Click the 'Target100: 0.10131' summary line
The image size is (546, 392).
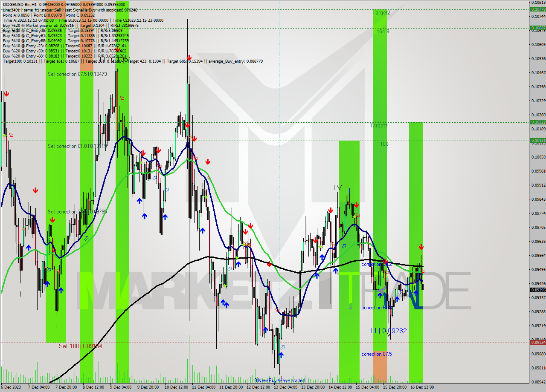click(133, 61)
